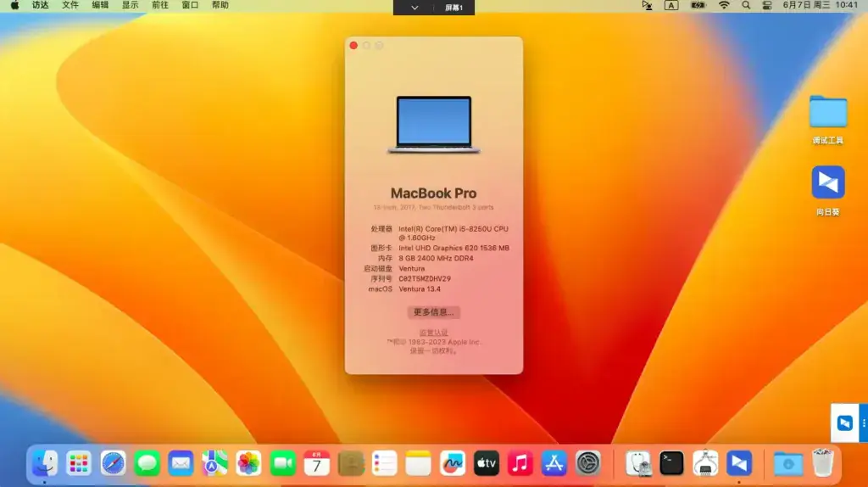Open the 显示 menu
This screenshot has width=868, height=487.
click(130, 5)
